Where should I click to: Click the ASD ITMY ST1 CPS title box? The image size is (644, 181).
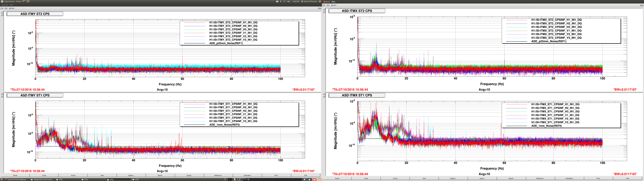35,95
